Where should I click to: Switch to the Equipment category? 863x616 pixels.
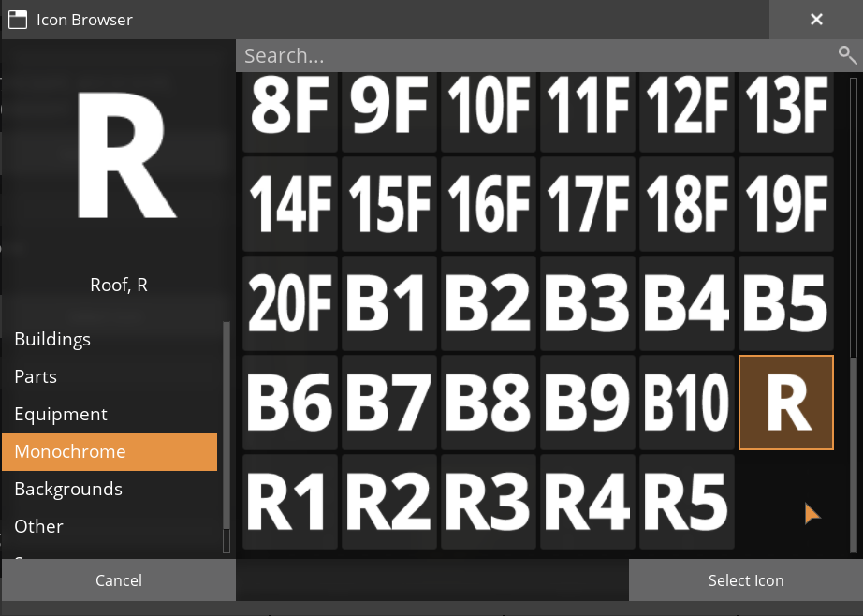110,414
